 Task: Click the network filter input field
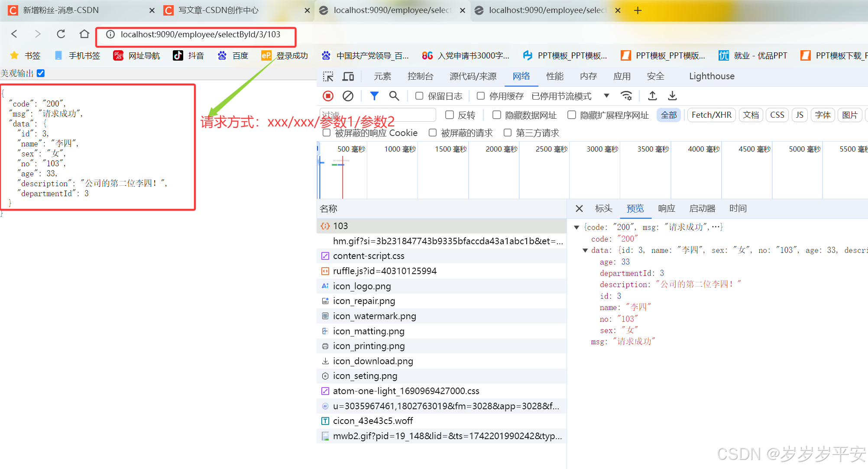377,114
